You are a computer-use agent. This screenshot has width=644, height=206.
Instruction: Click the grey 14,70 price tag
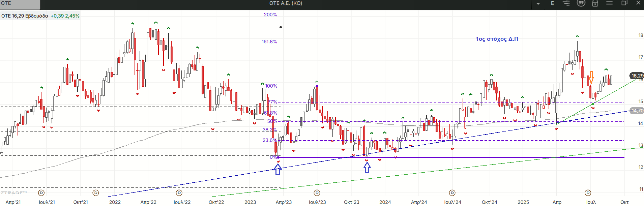637,111
